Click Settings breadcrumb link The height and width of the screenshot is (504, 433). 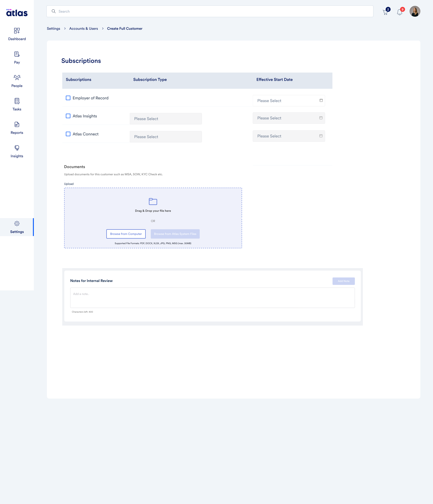pos(53,29)
